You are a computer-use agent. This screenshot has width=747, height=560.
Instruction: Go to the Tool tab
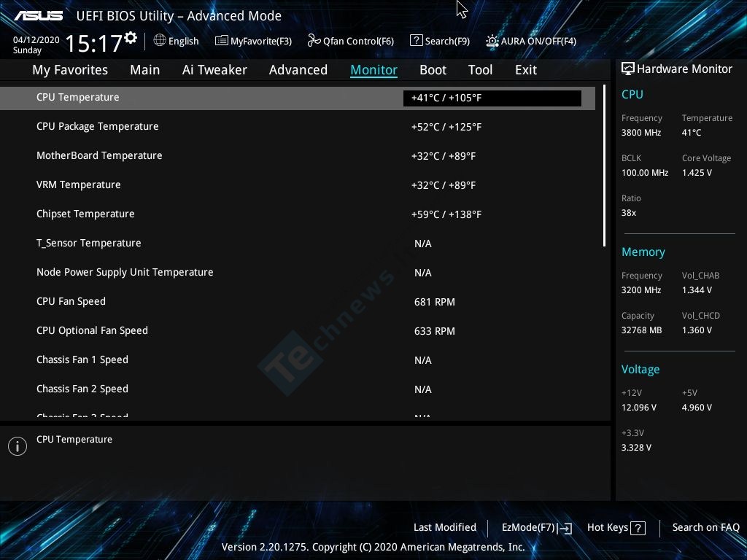pos(480,70)
